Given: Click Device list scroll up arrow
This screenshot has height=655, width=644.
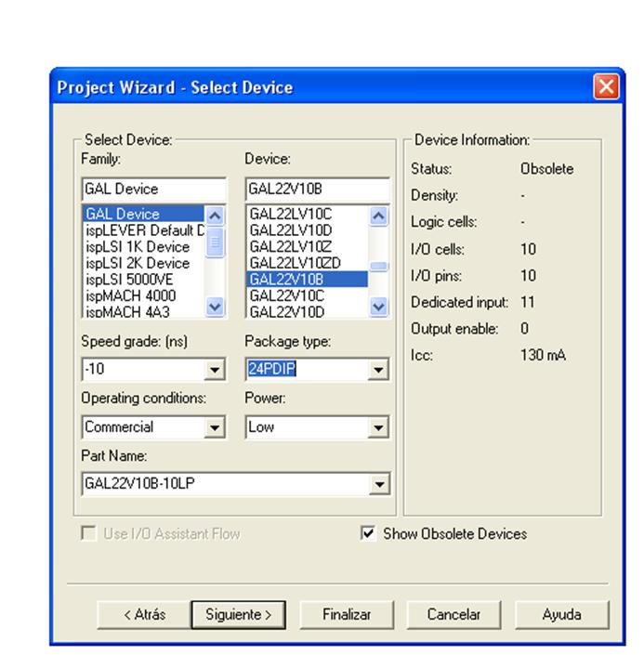Looking at the screenshot, I should click(378, 216).
